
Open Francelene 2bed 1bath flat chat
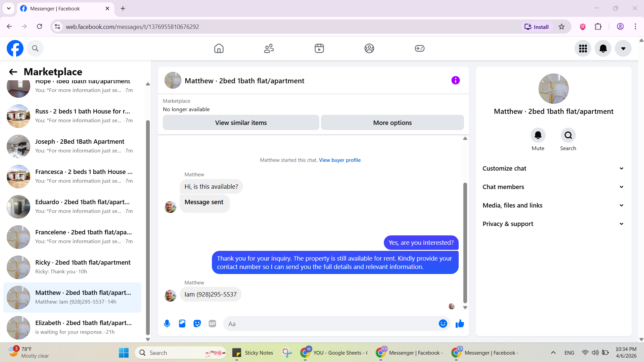[72, 237]
